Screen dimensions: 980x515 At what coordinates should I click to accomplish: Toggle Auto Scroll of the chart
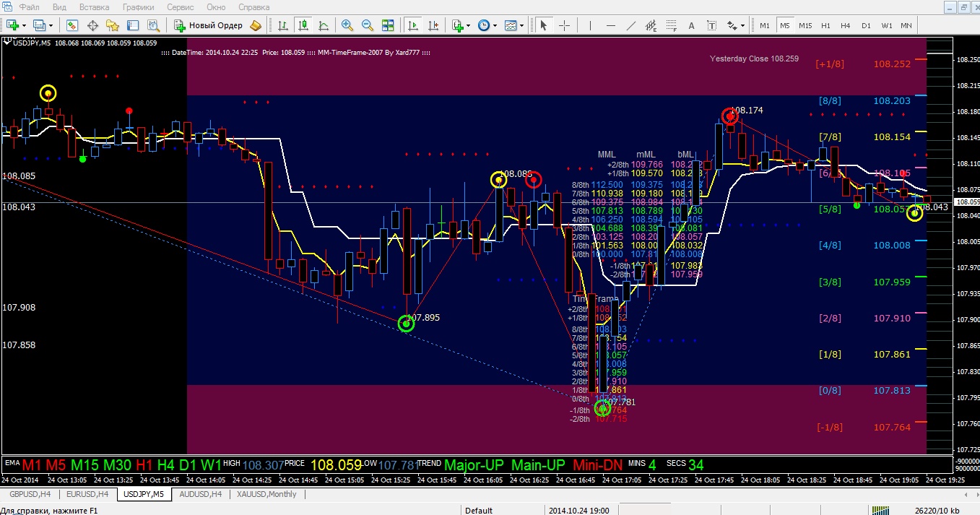pyautogui.click(x=413, y=25)
